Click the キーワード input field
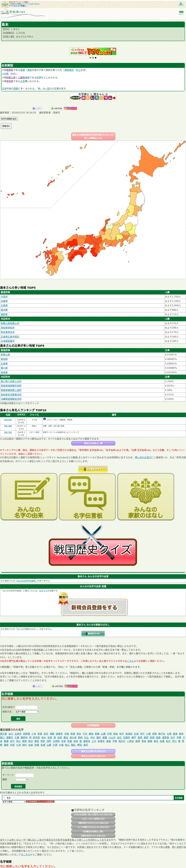186x868 pixels. point(25,775)
